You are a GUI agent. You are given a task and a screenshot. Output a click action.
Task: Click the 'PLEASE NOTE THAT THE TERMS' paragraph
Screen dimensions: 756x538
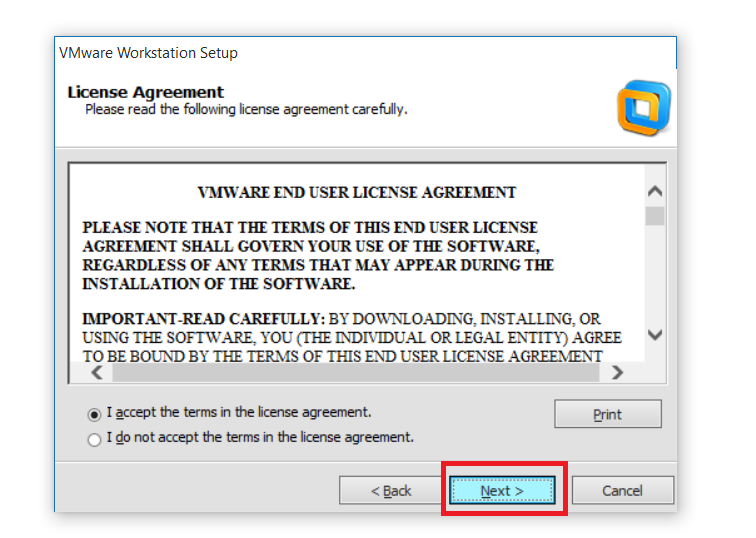click(x=318, y=256)
